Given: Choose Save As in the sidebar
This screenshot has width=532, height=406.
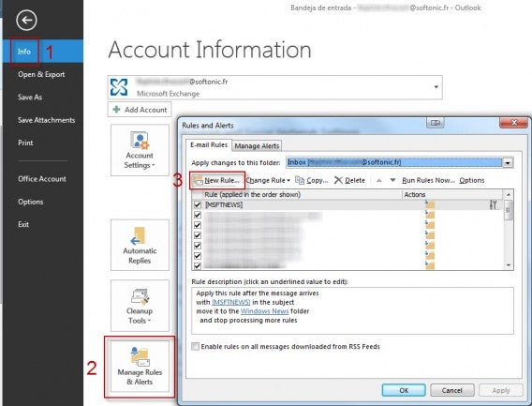Looking at the screenshot, I should coord(30,98).
